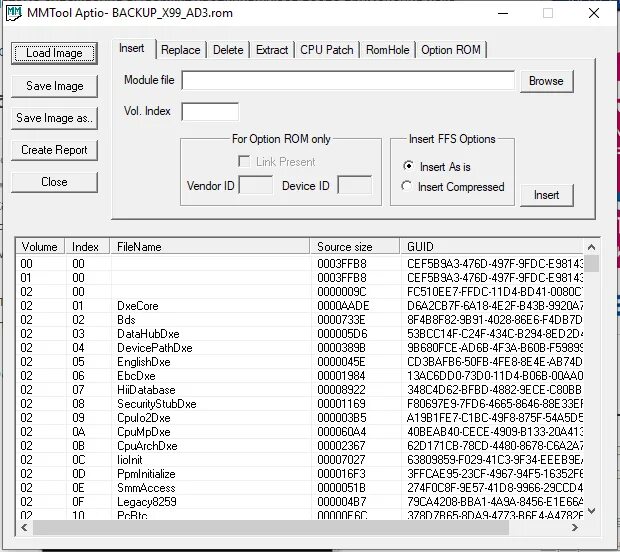Image resolution: width=620 pixels, height=552 pixels.
Task: Select the CpuIo2Dxe row
Action: 300,418
